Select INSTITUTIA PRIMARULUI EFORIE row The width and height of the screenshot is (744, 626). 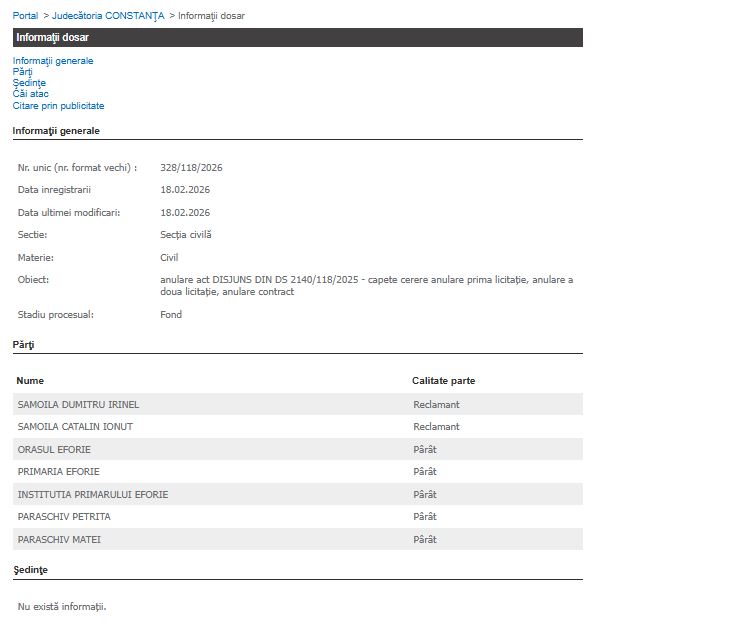pyautogui.click(x=93, y=494)
